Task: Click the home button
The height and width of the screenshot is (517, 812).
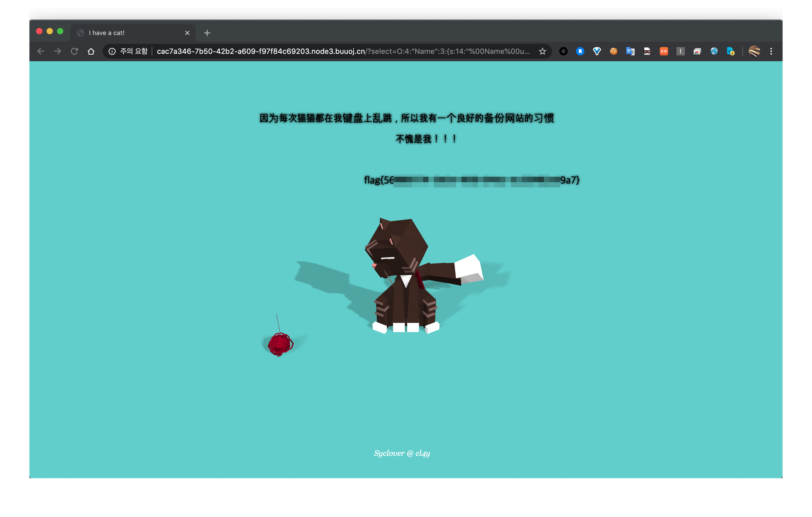Action: coord(91,51)
